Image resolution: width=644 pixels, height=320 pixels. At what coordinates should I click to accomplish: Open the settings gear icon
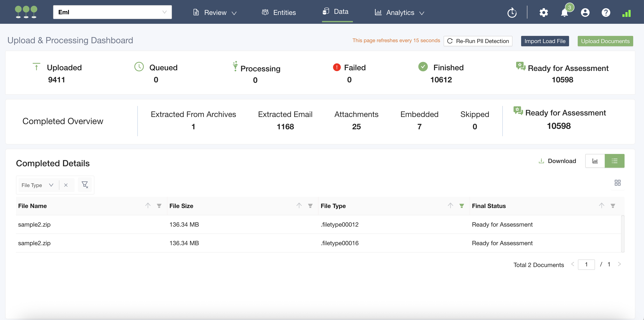pos(544,13)
